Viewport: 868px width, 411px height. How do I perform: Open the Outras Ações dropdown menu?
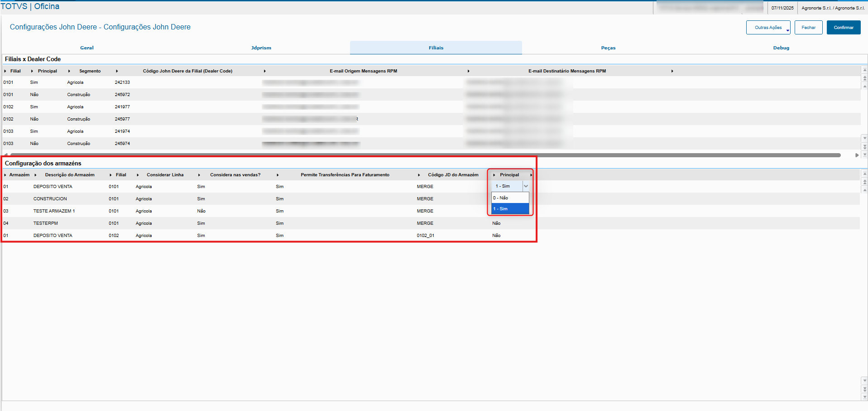pos(768,27)
